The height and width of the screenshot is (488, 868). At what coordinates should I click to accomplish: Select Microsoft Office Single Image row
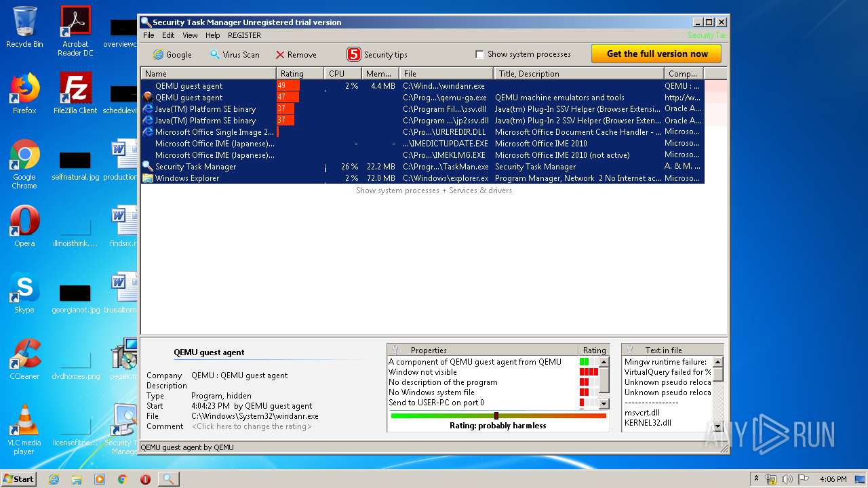(x=422, y=132)
